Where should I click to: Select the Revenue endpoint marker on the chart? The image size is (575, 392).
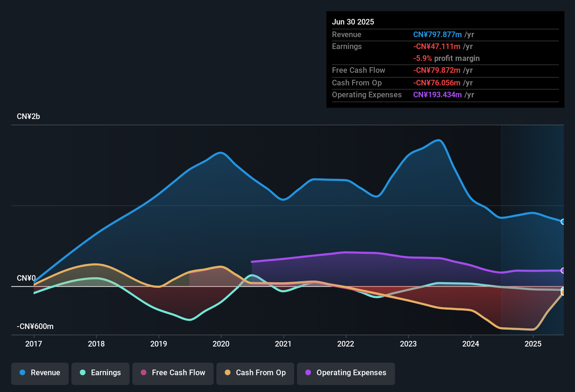[563, 222]
